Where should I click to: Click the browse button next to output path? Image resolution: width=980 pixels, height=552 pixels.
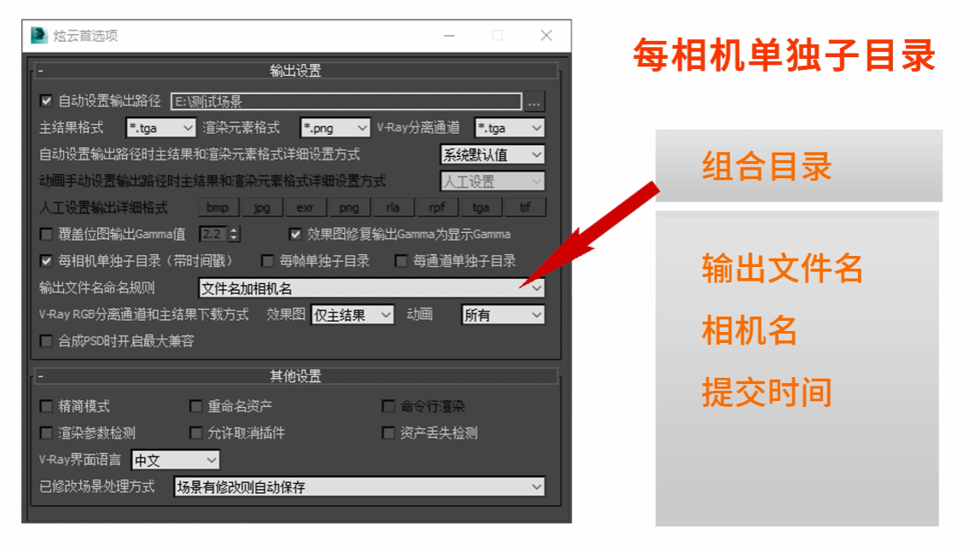(x=535, y=102)
